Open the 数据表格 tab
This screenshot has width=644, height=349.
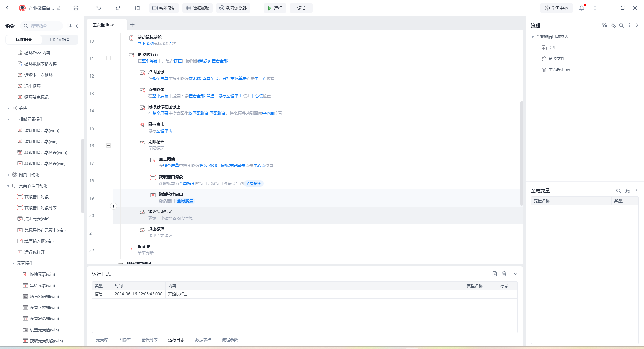click(x=203, y=340)
